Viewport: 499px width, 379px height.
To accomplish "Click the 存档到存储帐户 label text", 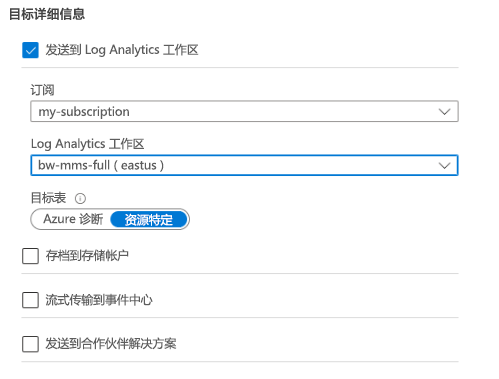I will point(87,256).
